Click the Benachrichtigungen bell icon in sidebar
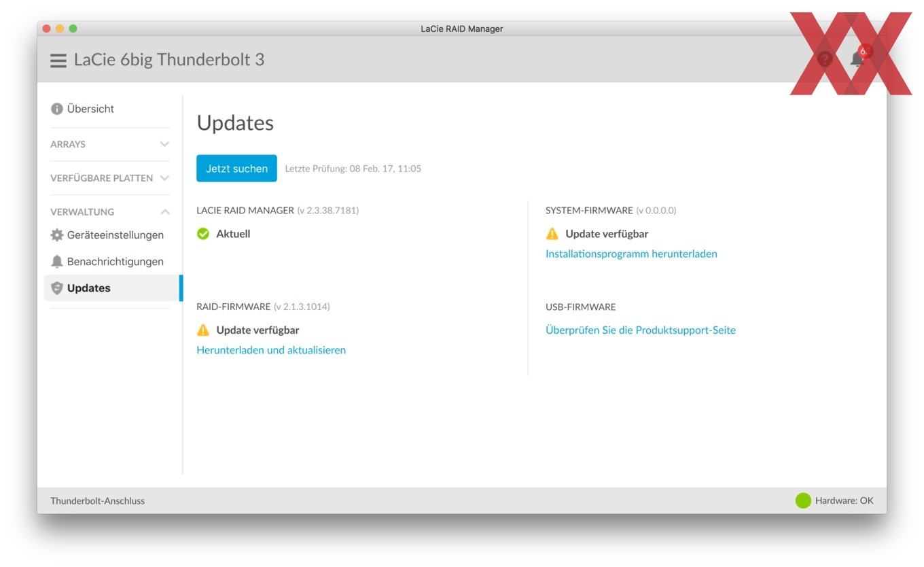Image resolution: width=924 pixels, height=567 pixels. click(57, 262)
